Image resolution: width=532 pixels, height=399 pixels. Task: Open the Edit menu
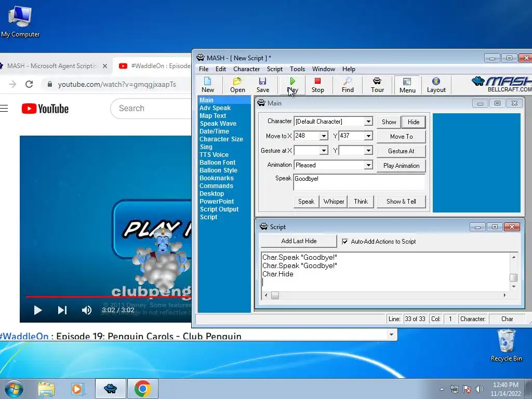pyautogui.click(x=220, y=69)
